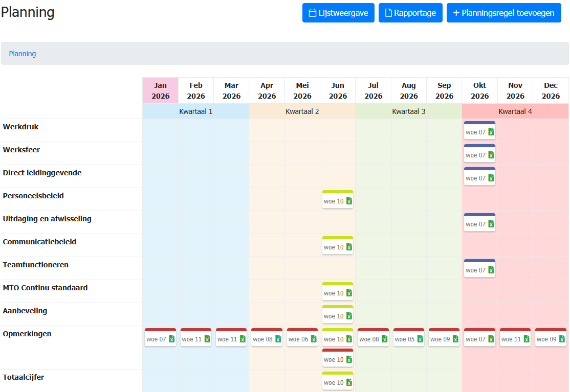Open the Rapportage report
Viewport: 570px width, 392px height.
coord(410,13)
